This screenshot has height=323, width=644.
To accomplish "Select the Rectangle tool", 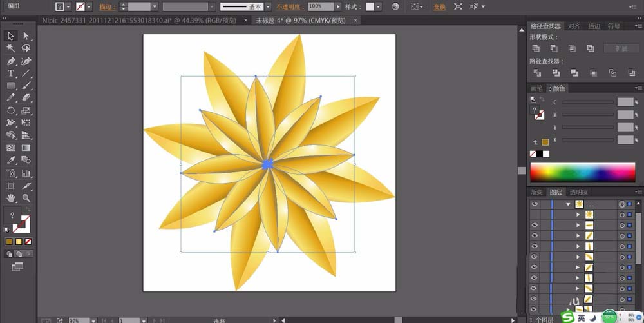I will click(x=11, y=86).
